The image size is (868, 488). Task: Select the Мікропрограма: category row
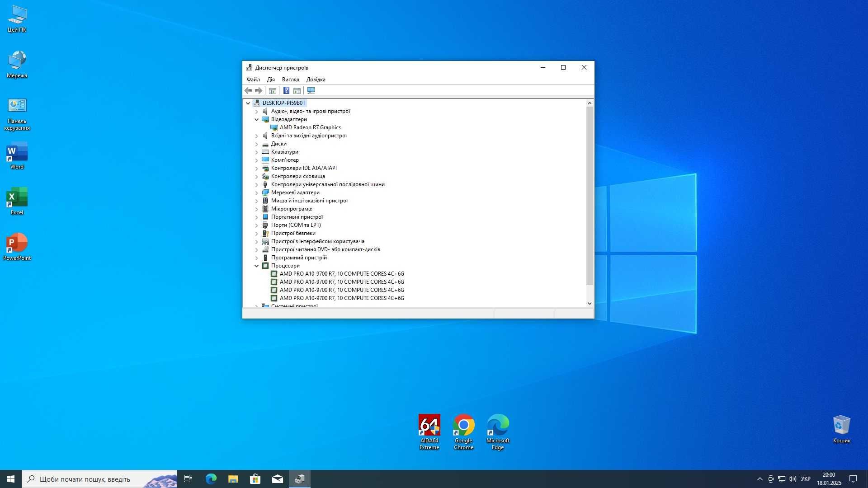(x=292, y=209)
